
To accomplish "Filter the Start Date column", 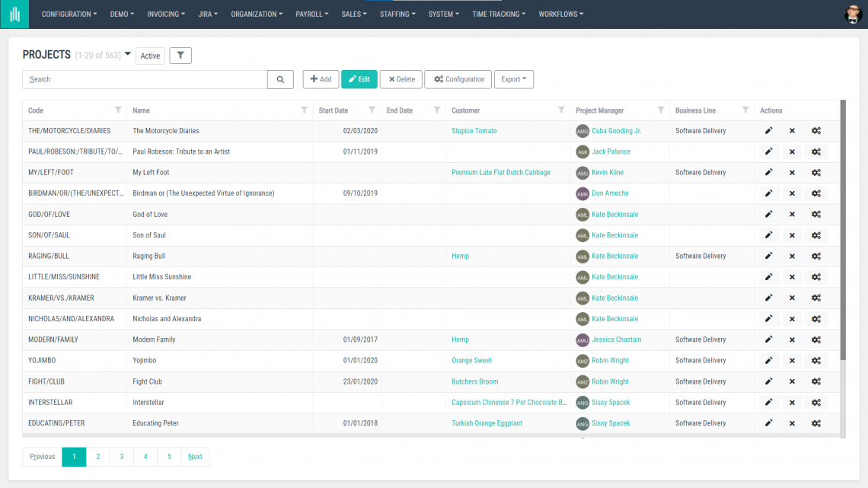I will click(372, 110).
